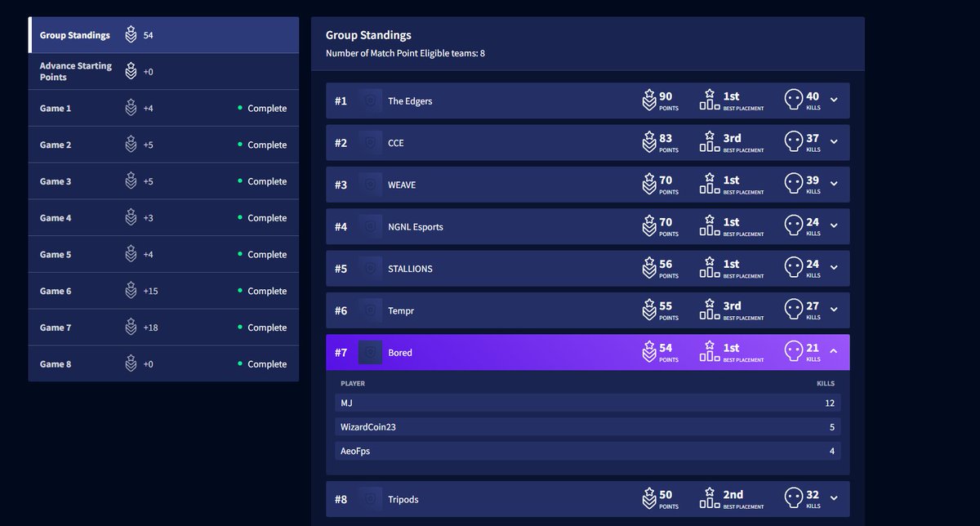The width and height of the screenshot is (980, 526).
Task: Open the Game 8 results tab
Action: click(163, 363)
